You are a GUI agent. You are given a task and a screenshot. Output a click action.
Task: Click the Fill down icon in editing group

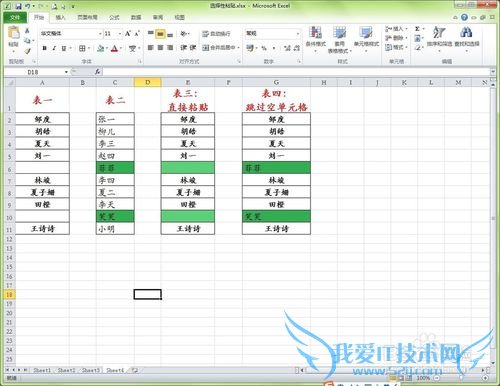[x=417, y=38]
